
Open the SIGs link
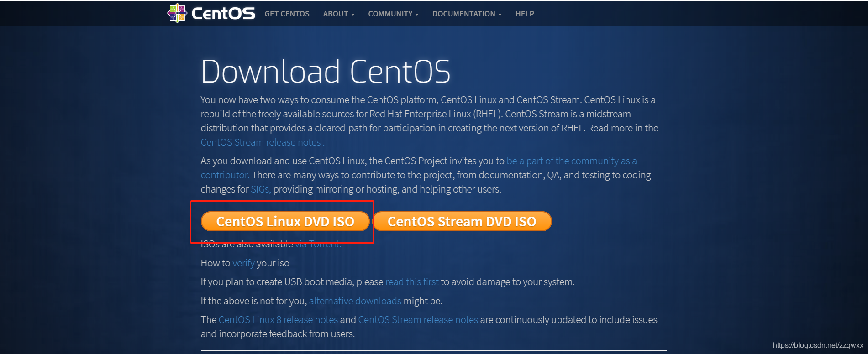(261, 189)
